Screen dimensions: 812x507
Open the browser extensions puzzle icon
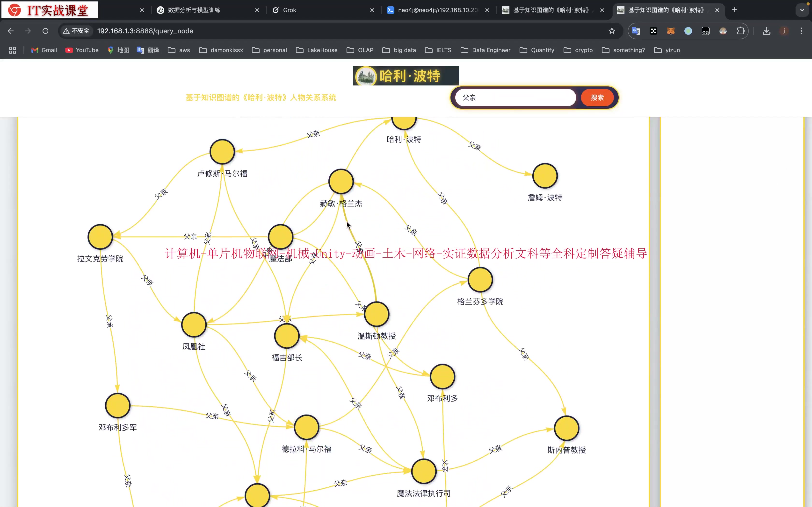(740, 31)
